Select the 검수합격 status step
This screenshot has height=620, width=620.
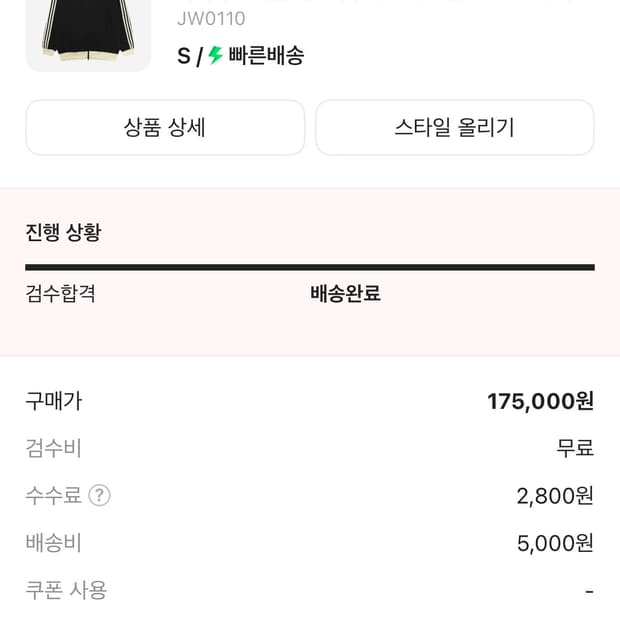tap(60, 294)
